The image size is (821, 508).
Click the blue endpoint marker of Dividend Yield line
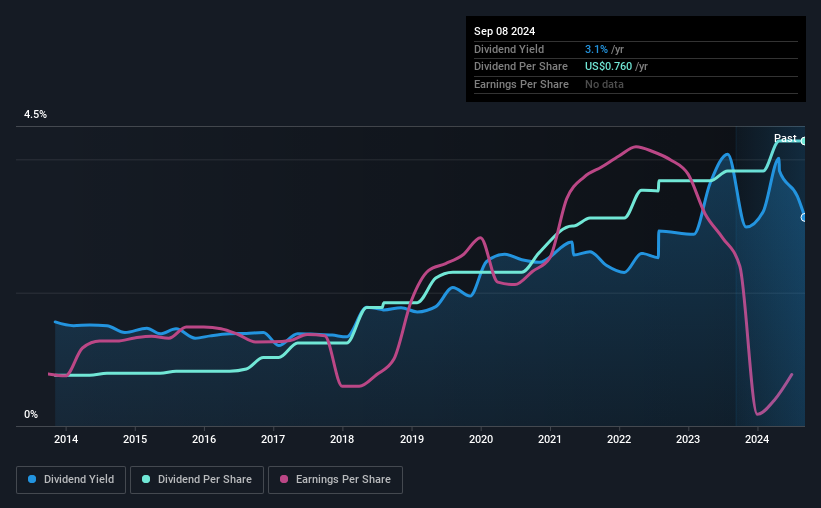pyautogui.click(x=804, y=217)
